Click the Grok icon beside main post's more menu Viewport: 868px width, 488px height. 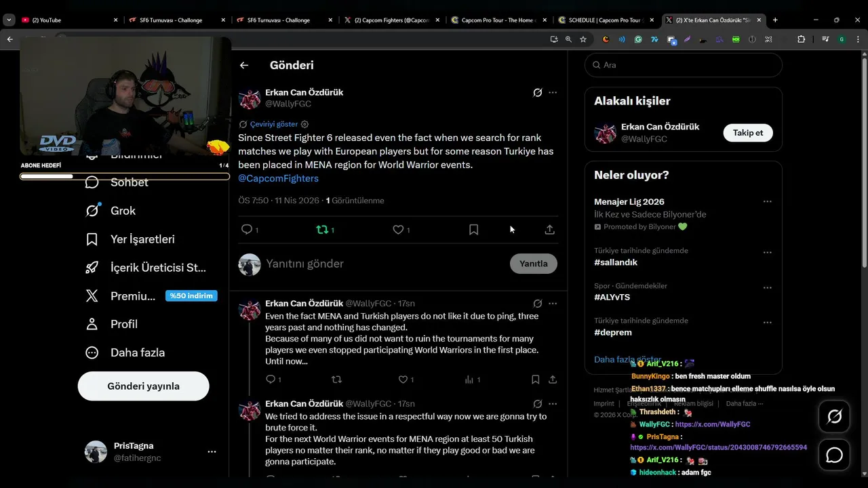coord(537,92)
